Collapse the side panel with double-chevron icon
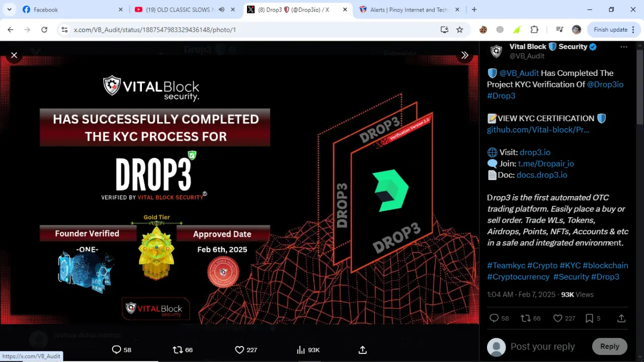Viewport: 644px width, 362px height. [x=465, y=55]
